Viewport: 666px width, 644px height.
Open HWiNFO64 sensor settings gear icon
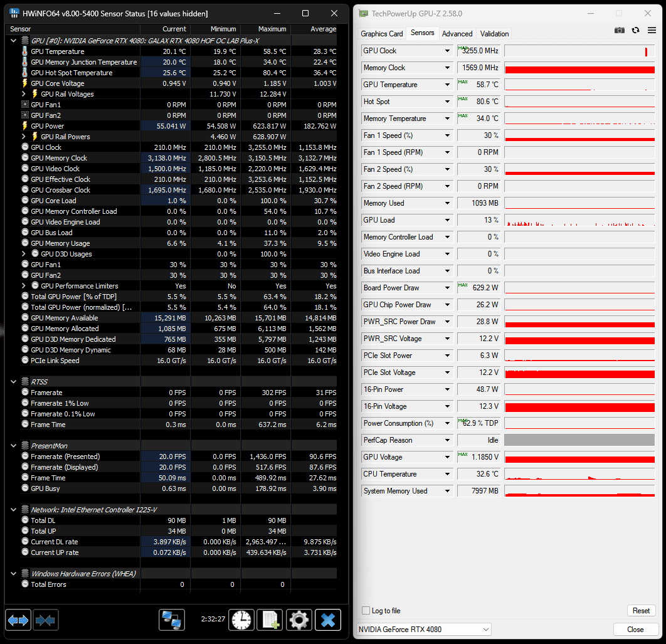(299, 620)
